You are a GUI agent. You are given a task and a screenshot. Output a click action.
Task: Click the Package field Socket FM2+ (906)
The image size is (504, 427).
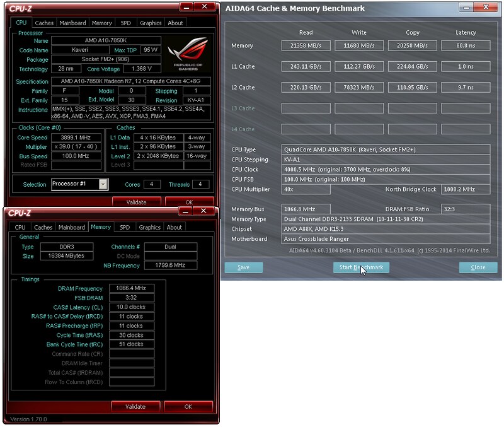click(106, 59)
